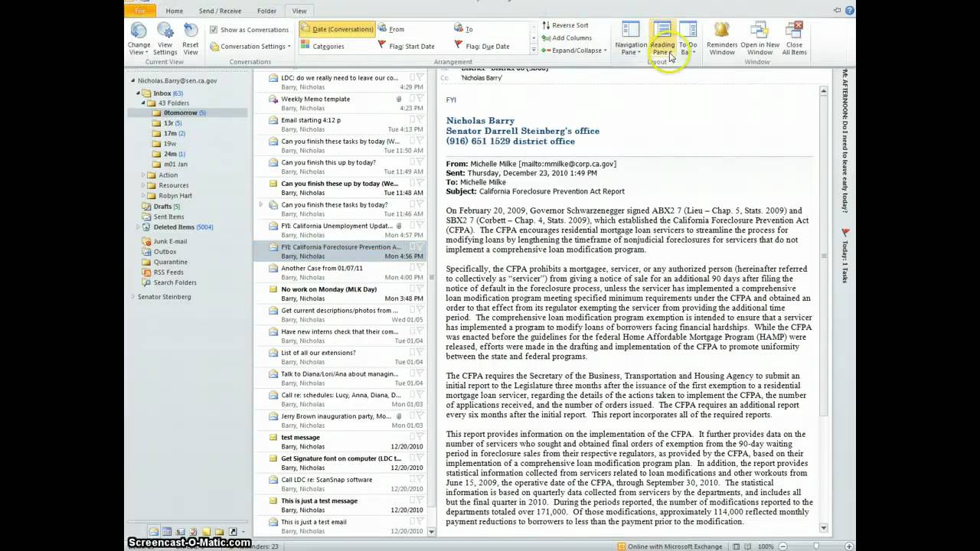Screen dimensions: 980x551
Task: Click Close All Items
Action: pos(794,38)
